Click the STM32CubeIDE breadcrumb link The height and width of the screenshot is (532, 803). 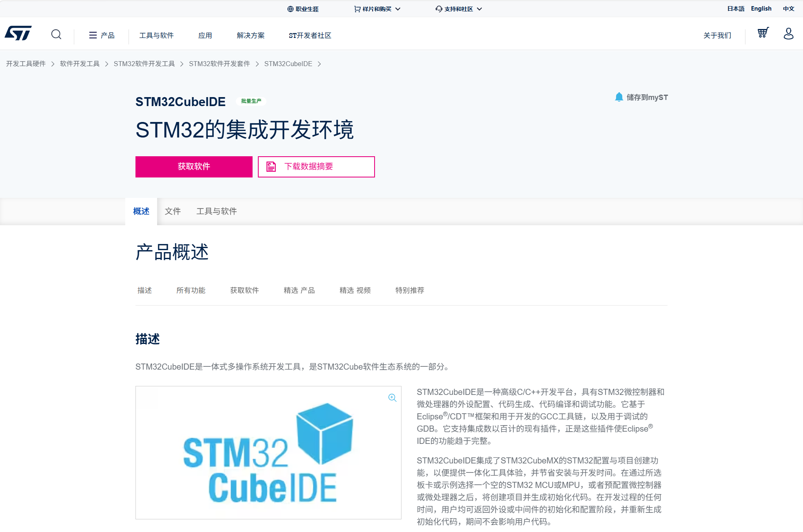point(288,64)
